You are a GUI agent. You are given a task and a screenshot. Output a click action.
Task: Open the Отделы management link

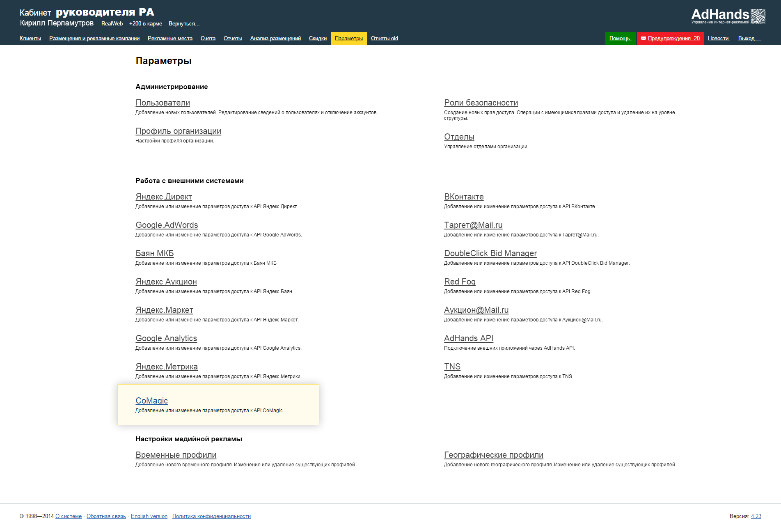[459, 137]
